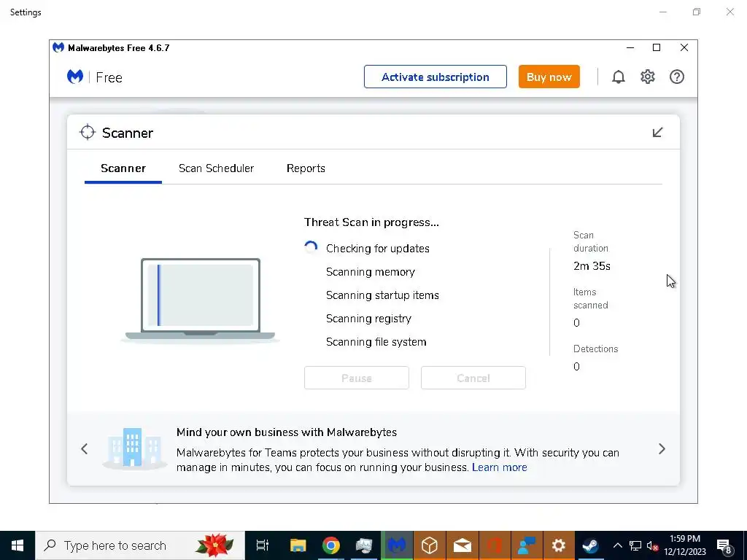Show previous promotional banner

[85, 448]
